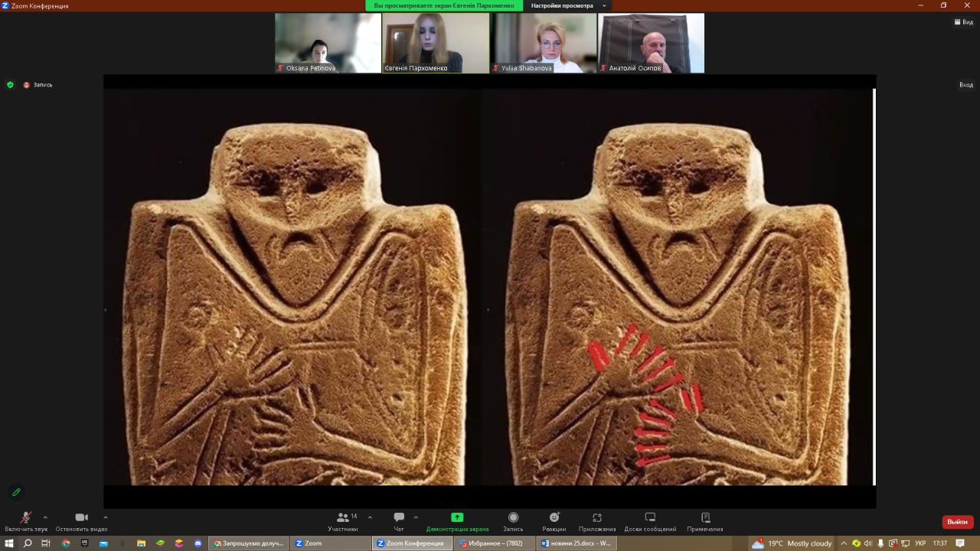The height and width of the screenshot is (551, 980).
Task: Switch to the Zoom taskbar window
Action: [x=330, y=543]
